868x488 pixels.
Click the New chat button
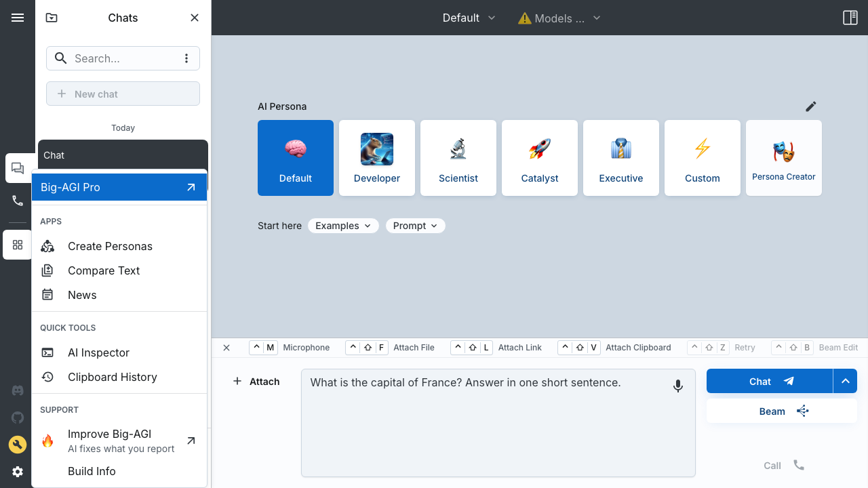[x=123, y=94]
